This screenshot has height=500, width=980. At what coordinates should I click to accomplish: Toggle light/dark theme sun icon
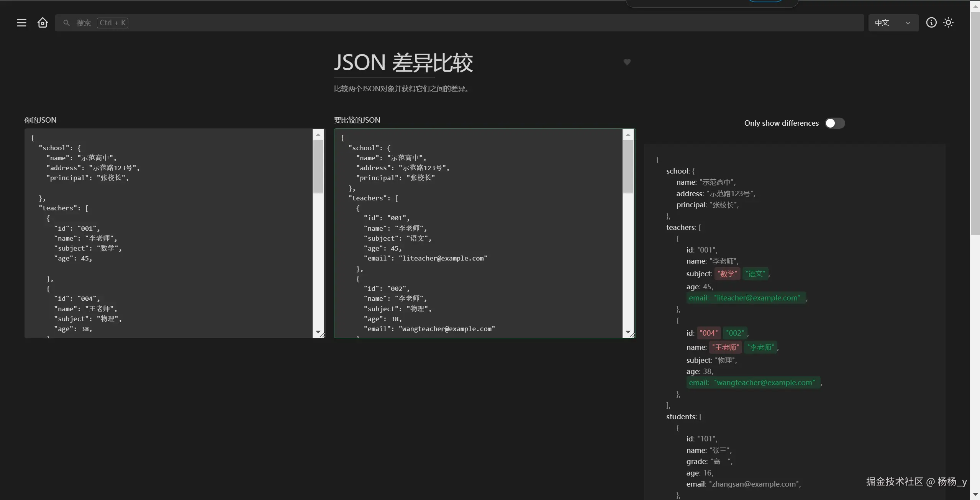[948, 23]
